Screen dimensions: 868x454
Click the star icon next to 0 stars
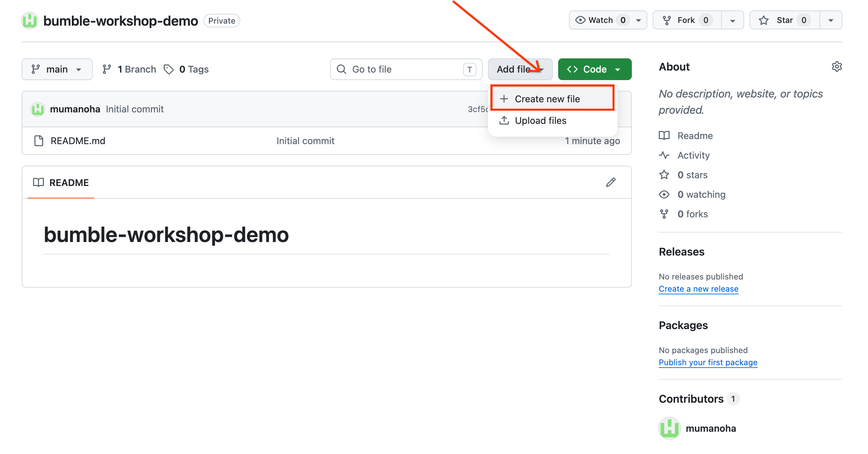click(x=664, y=175)
